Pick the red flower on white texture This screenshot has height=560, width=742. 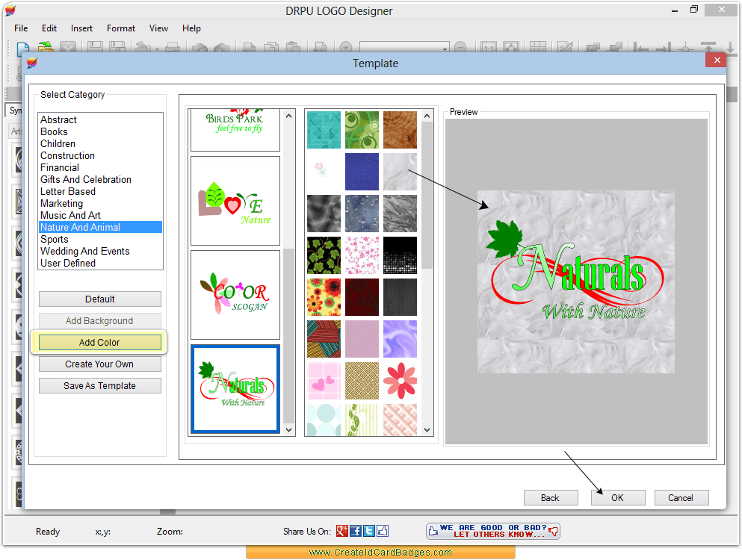[x=401, y=381]
